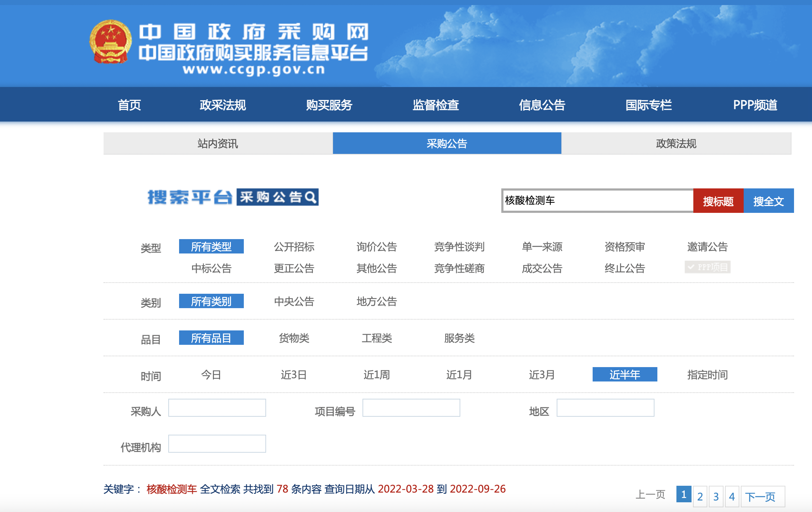Choose 中央公告 under the 类别 filter
The image size is (812, 512).
(x=294, y=302)
